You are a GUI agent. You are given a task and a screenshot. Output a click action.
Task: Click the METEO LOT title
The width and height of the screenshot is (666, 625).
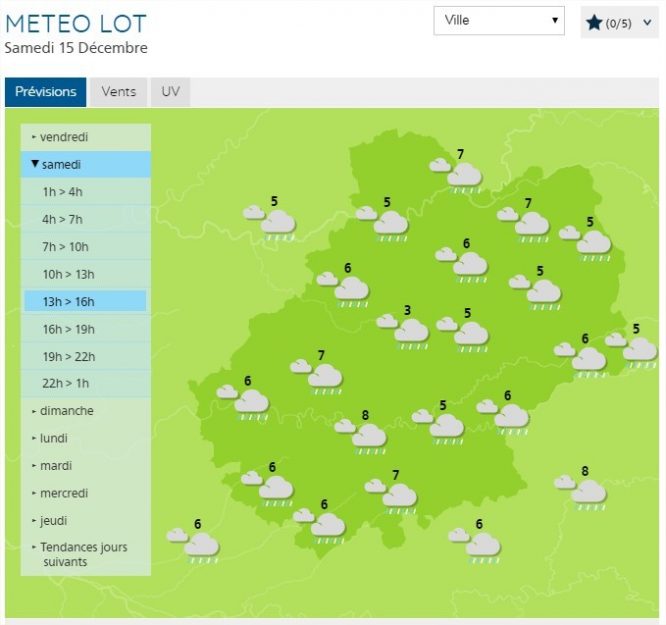76,24
